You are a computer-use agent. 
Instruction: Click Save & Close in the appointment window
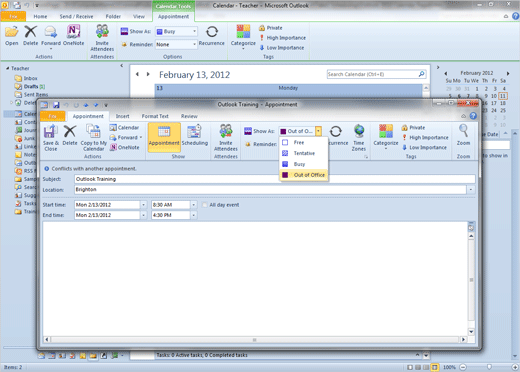click(x=51, y=138)
